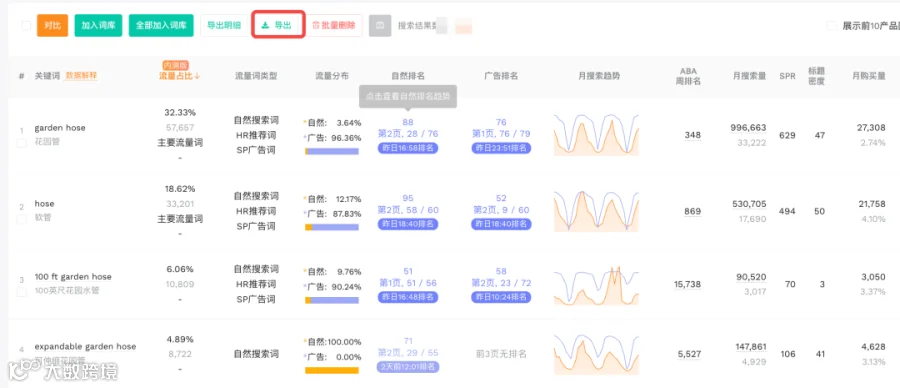Open the expandable garden hose keyword
This screenshot has width=900, height=388.
coord(86,346)
